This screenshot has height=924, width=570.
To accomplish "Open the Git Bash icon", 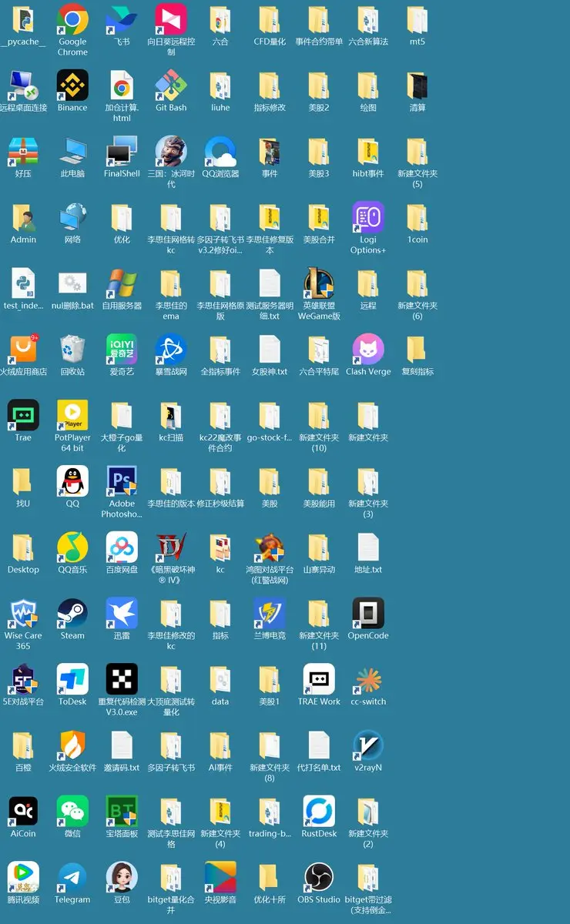I will click(171, 85).
